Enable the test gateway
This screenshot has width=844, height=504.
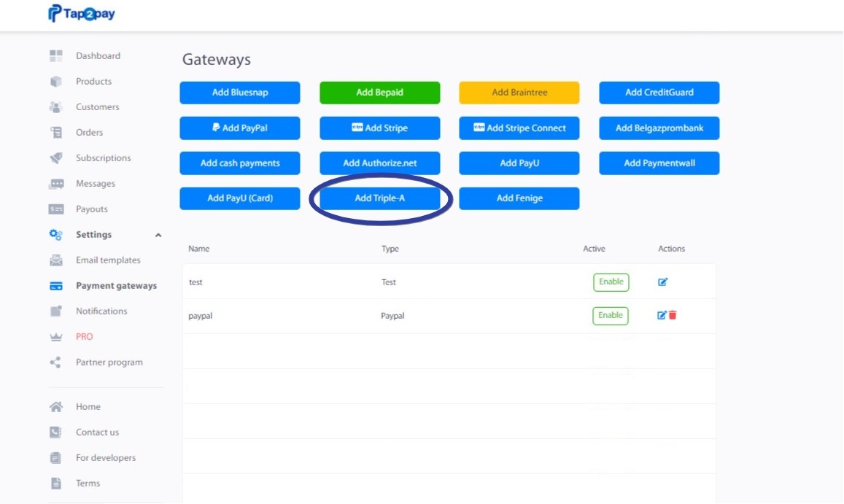click(x=611, y=282)
